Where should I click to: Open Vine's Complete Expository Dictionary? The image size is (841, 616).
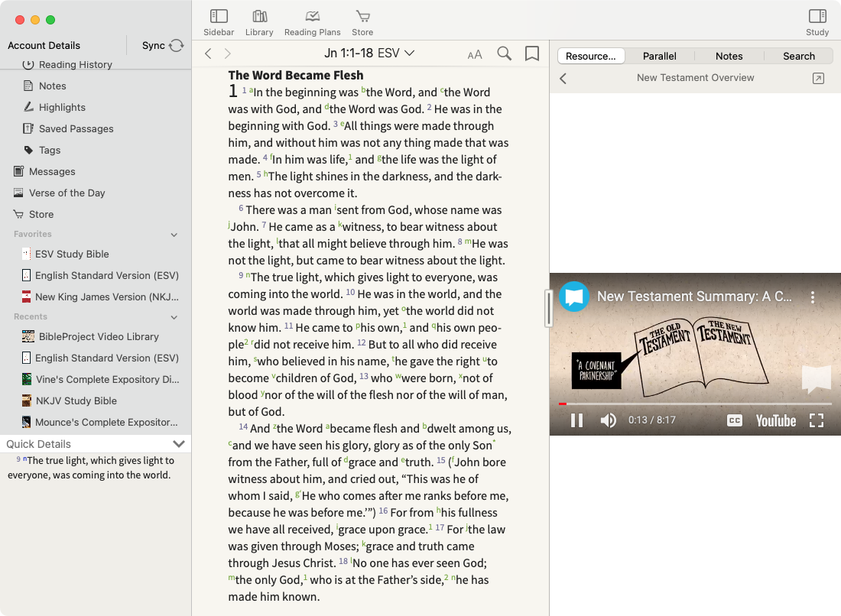[100, 380]
